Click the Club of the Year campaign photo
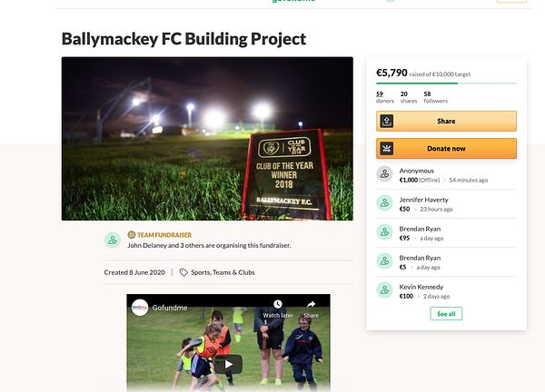This screenshot has width=545, height=392. click(x=207, y=139)
